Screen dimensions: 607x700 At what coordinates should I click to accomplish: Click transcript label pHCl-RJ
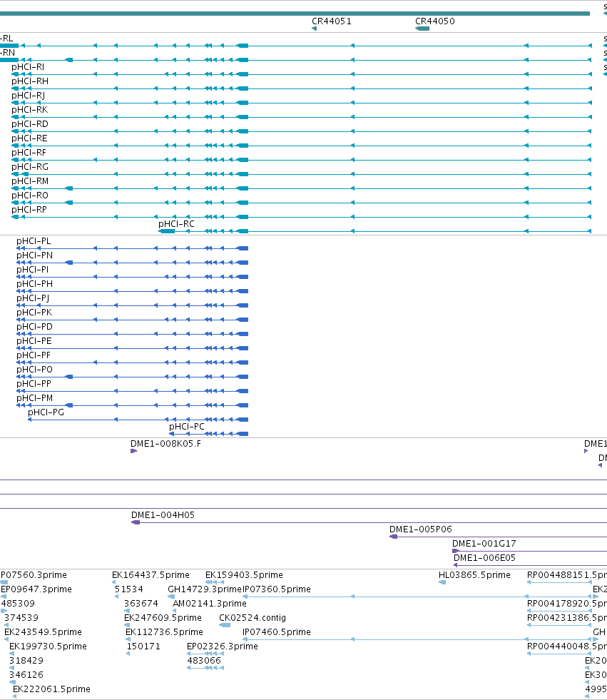tap(28, 96)
